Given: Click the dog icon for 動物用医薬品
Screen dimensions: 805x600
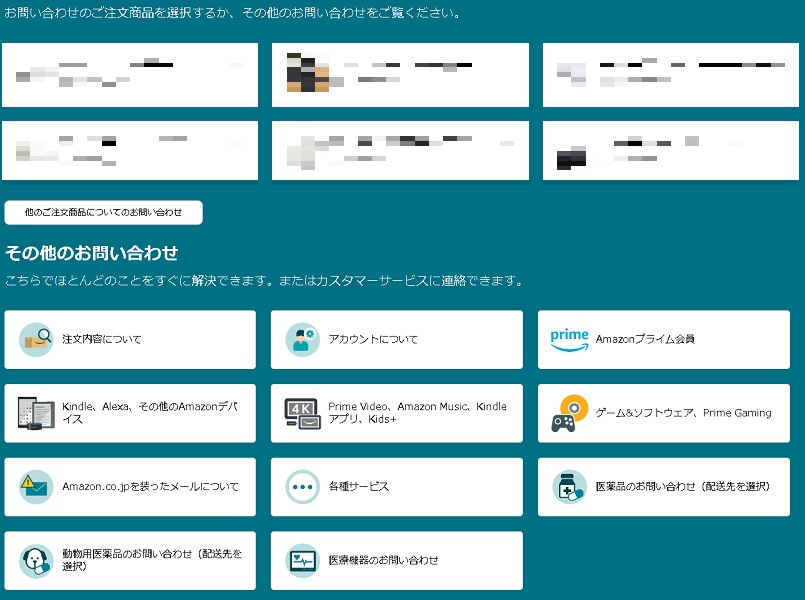Looking at the screenshot, I should [37, 560].
